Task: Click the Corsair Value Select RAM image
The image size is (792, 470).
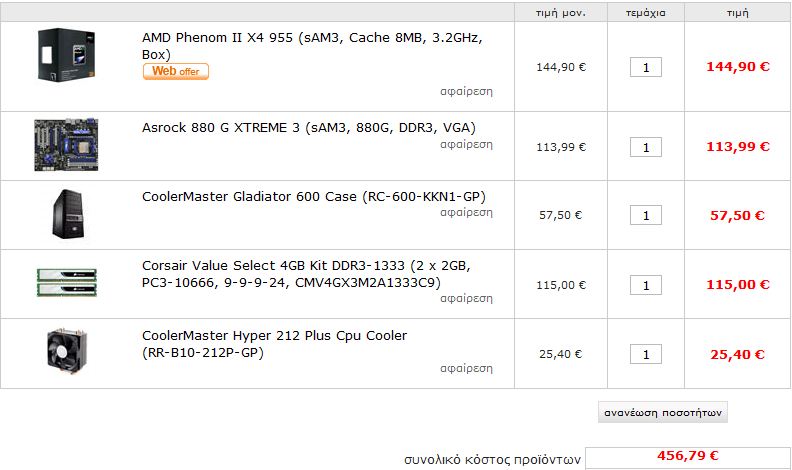Action: (x=66, y=284)
